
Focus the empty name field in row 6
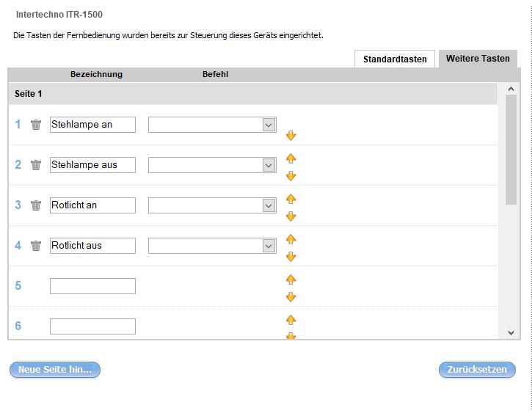(92, 326)
